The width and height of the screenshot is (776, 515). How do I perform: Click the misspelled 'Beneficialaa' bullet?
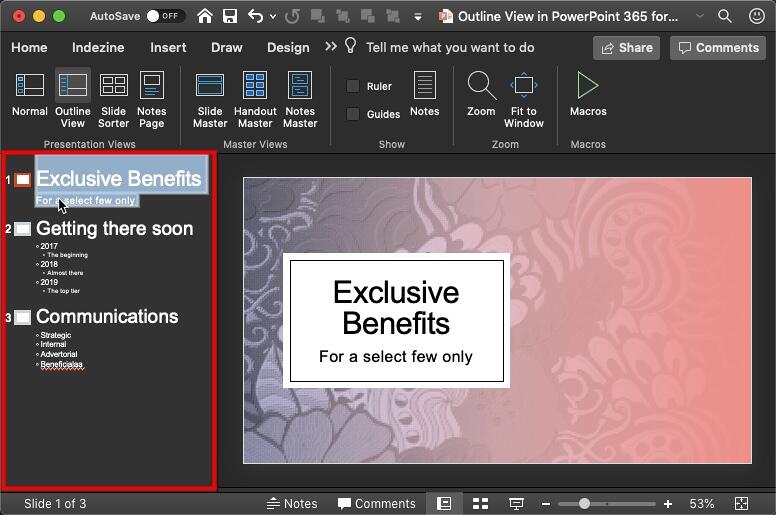coord(61,365)
